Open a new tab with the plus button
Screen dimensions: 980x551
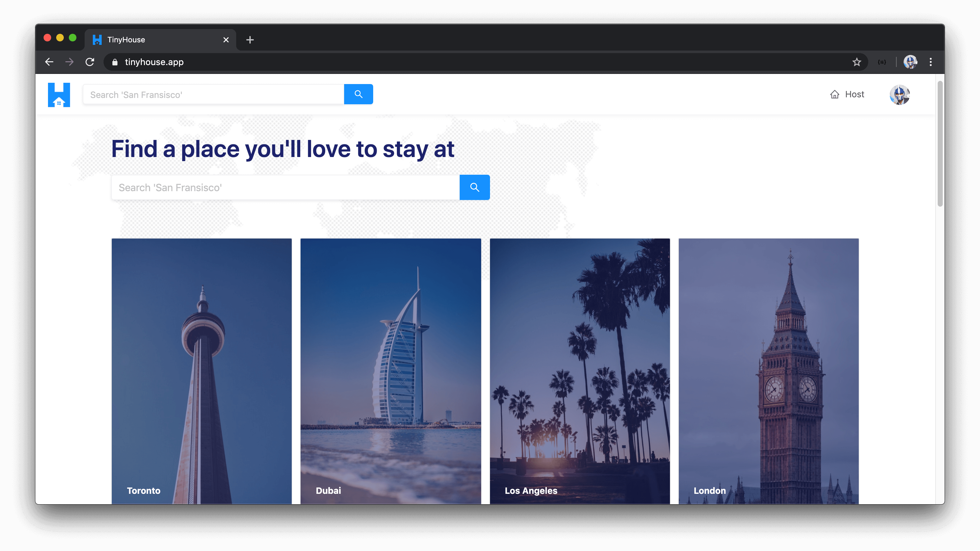point(250,39)
